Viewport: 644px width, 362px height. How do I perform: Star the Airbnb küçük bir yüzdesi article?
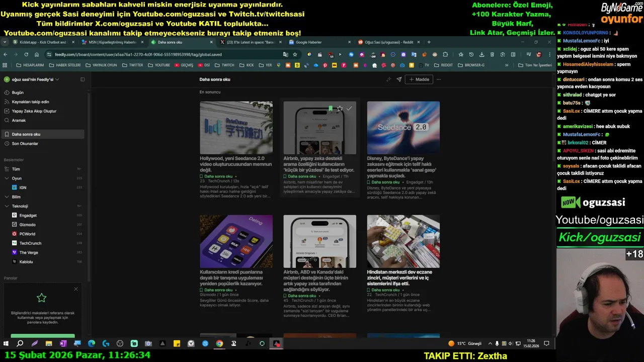340,108
